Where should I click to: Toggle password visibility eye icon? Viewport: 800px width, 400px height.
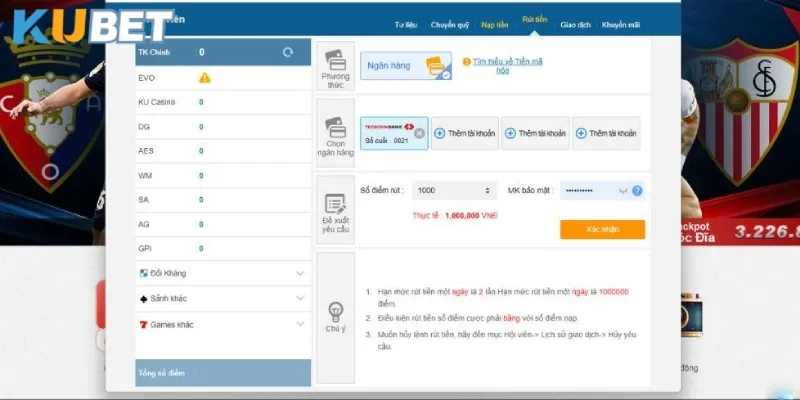(622, 190)
